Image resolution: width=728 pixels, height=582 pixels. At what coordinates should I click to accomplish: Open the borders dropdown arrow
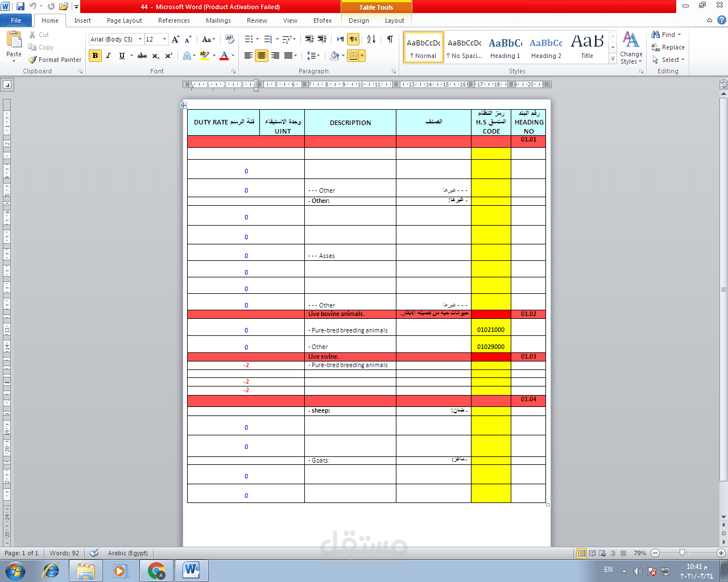click(x=362, y=56)
